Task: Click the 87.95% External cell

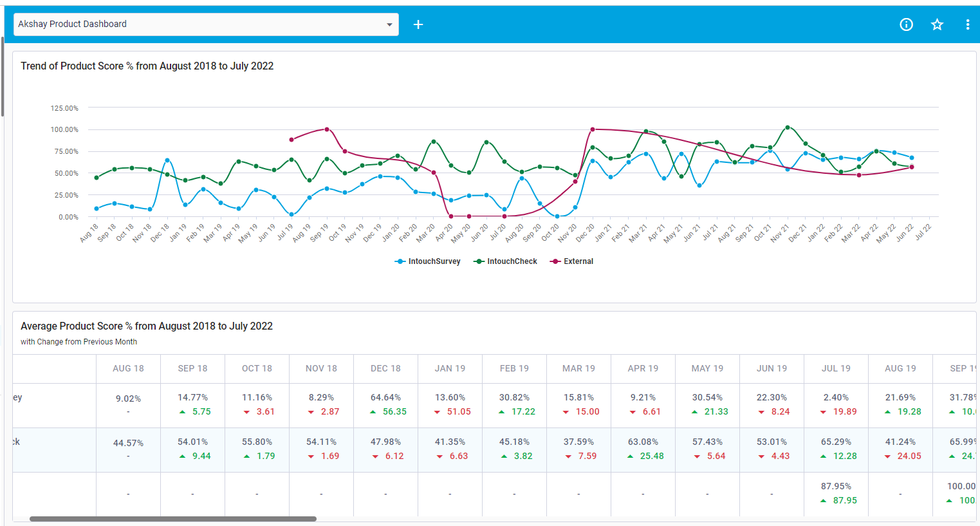Action: click(836, 486)
